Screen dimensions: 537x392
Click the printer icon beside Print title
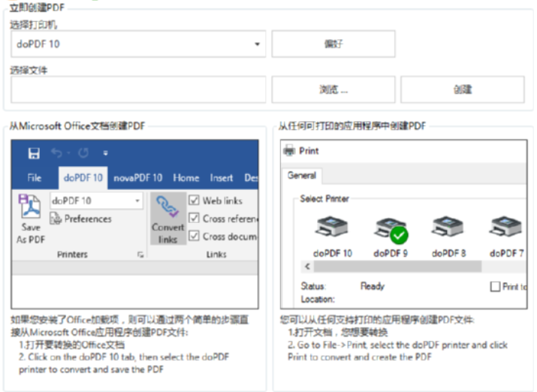coord(289,151)
